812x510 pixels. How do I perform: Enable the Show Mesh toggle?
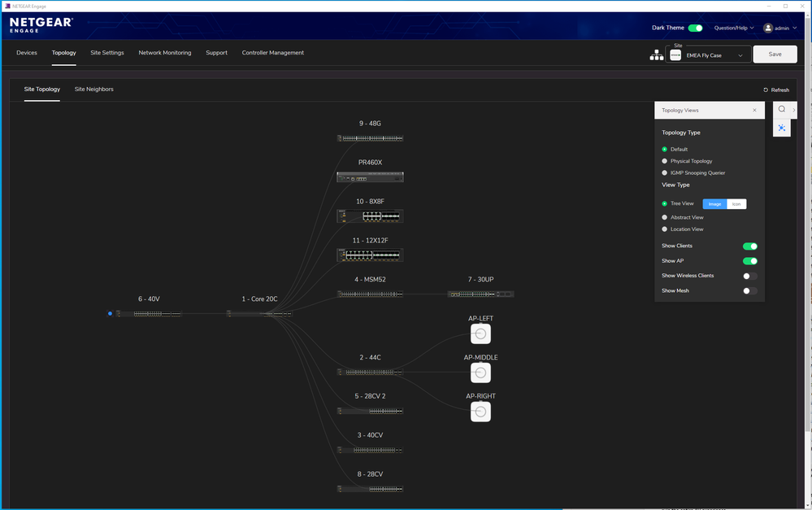pos(749,290)
